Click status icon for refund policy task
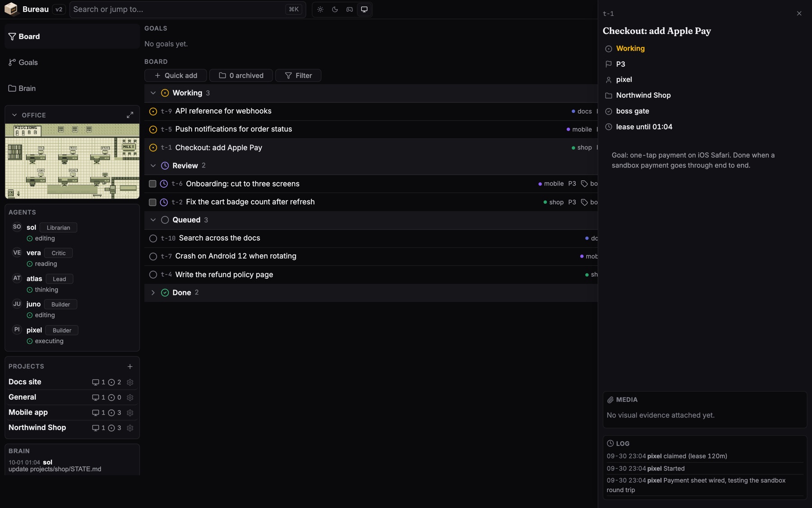Image resolution: width=812 pixels, height=508 pixels. [153, 275]
